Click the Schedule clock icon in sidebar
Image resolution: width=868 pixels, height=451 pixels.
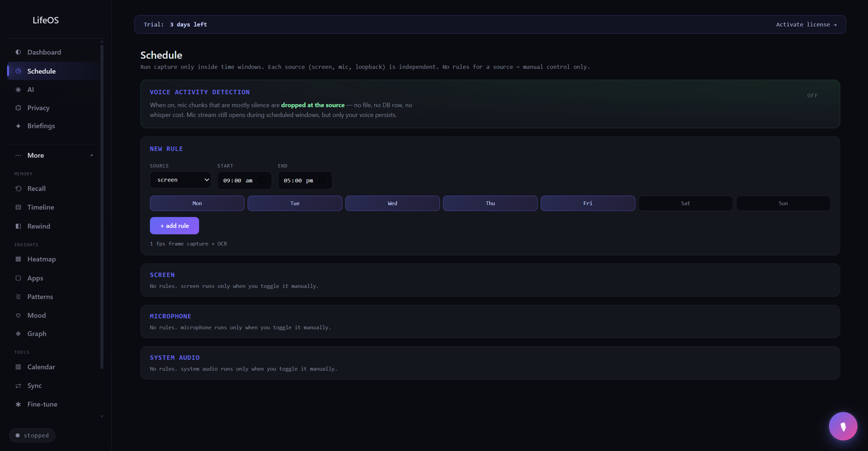click(18, 71)
